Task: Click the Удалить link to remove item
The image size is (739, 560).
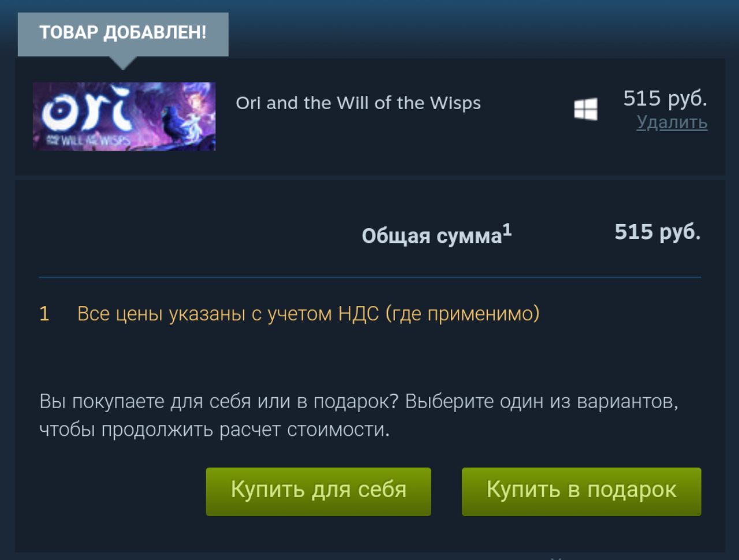Action: [x=672, y=122]
